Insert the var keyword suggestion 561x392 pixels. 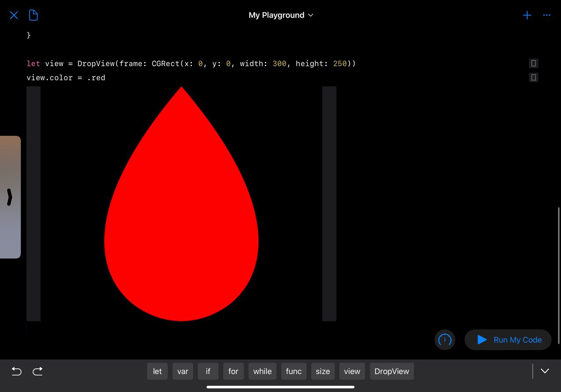(183, 371)
